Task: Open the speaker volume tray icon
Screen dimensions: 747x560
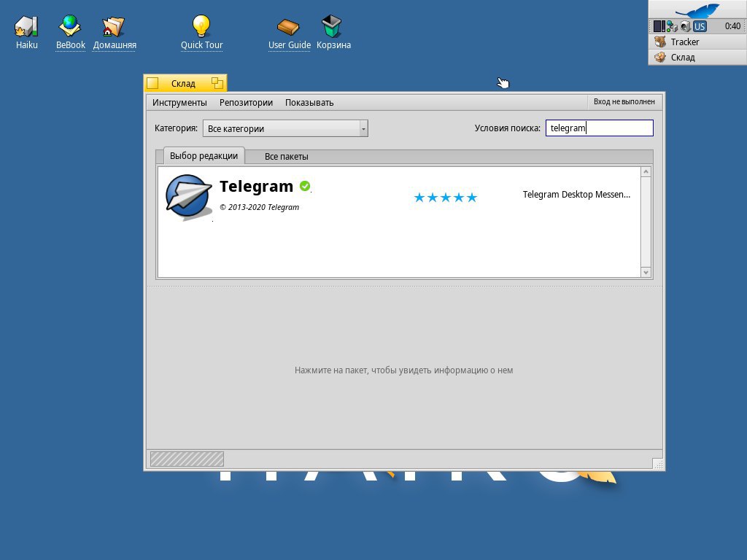Action: pos(686,26)
